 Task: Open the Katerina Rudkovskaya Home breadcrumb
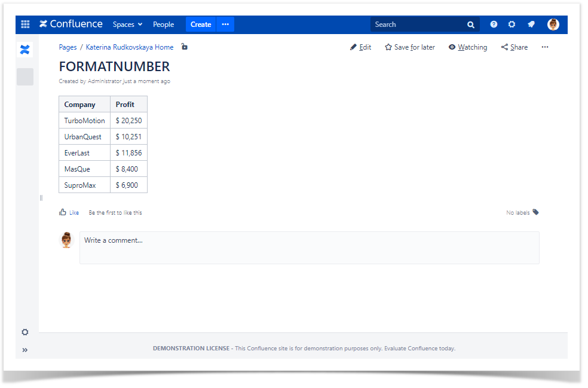pos(130,47)
